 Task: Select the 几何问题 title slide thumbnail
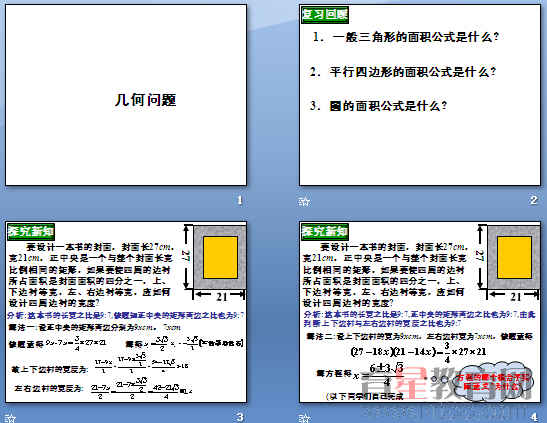click(x=126, y=95)
